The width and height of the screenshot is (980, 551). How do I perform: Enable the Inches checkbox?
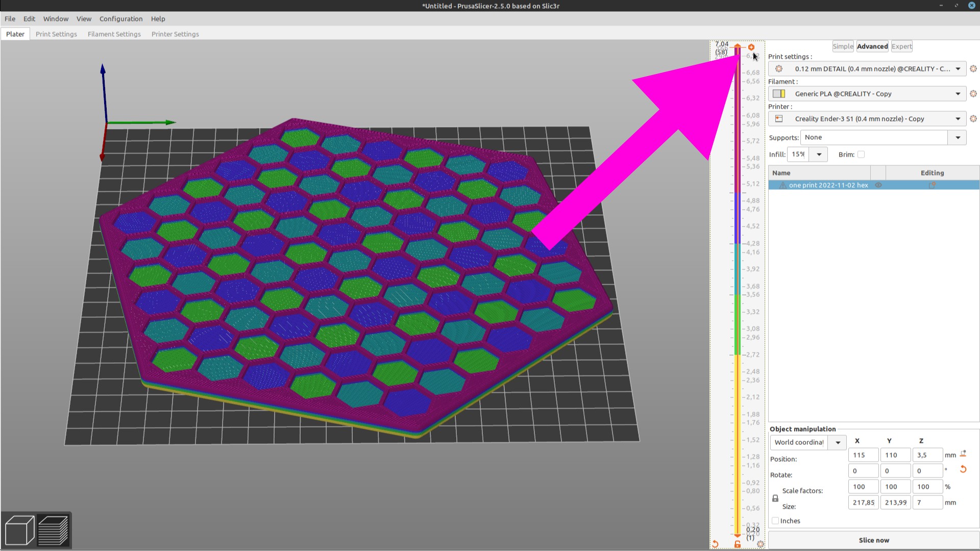(775, 520)
